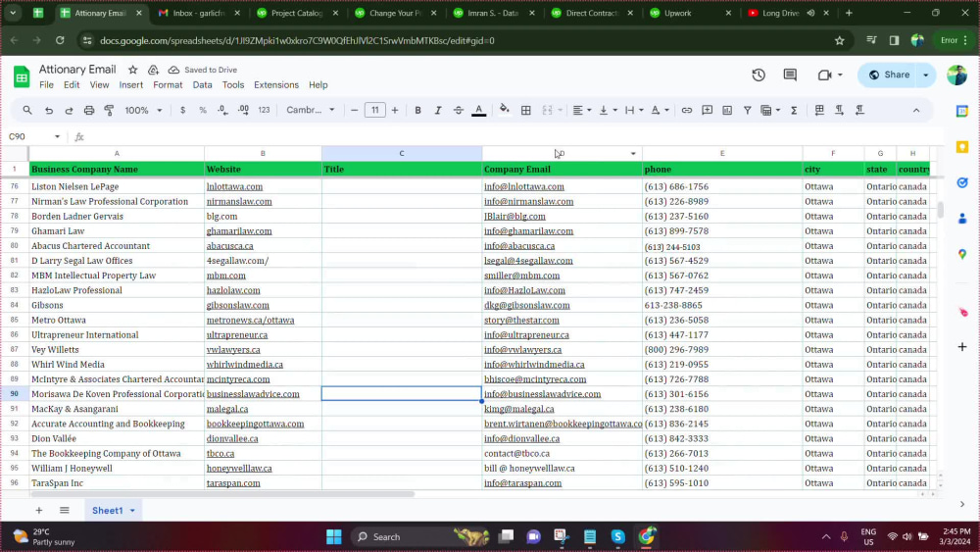Open the info@ghamarilaw.com email link
The width and height of the screenshot is (980, 552).
pos(528,231)
